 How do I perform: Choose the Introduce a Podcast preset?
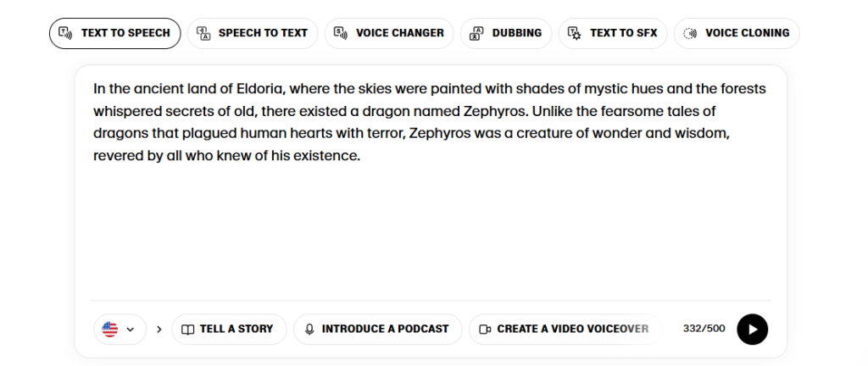[x=377, y=330]
